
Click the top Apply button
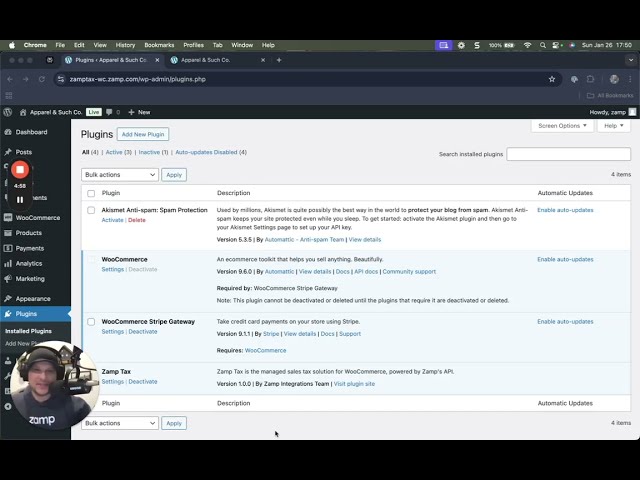[174, 175]
